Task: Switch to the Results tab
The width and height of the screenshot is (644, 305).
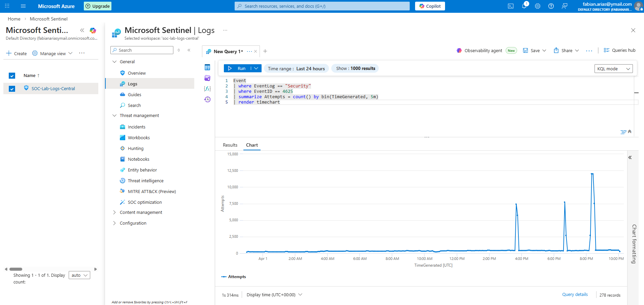Action: (x=230, y=145)
